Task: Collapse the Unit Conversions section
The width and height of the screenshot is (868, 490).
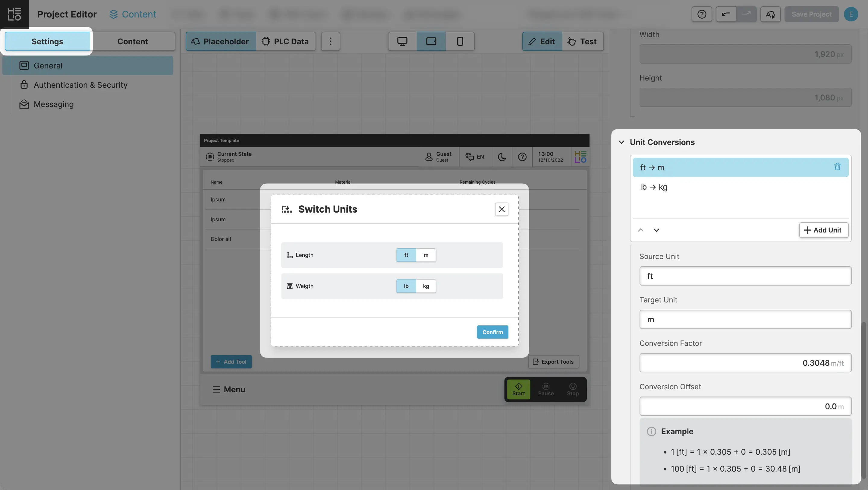Action: [621, 142]
